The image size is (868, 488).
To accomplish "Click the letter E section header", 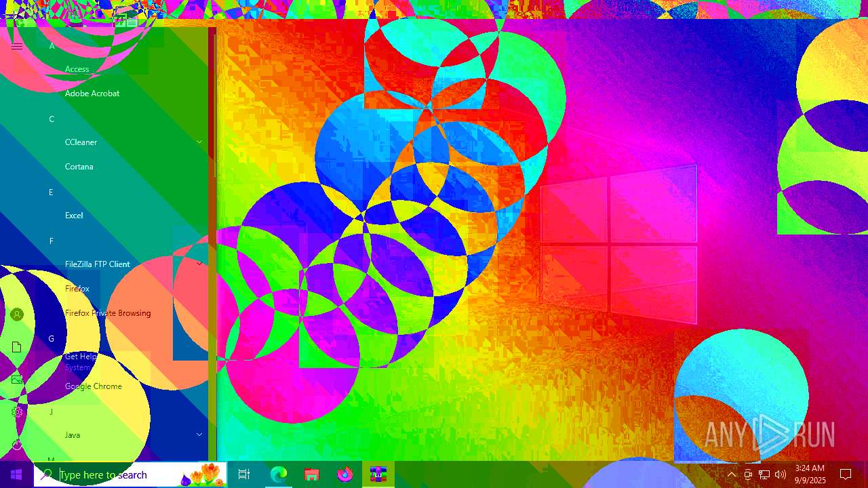I will [51, 192].
